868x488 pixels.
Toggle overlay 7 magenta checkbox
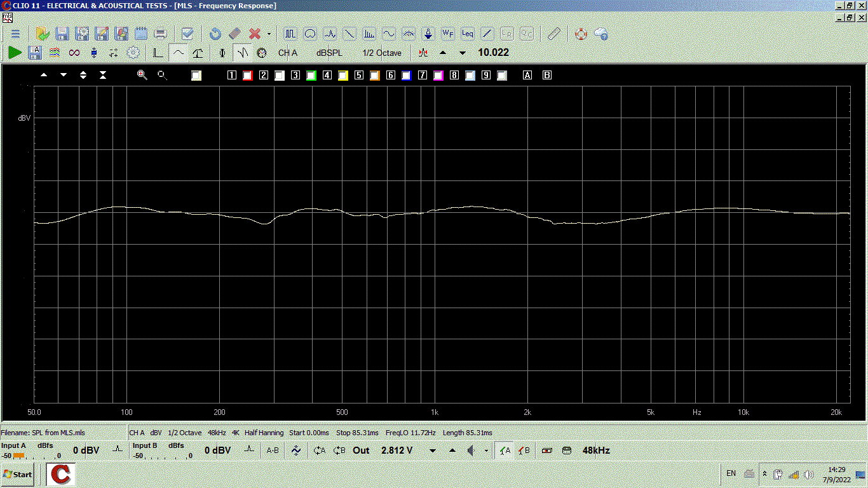click(x=438, y=76)
